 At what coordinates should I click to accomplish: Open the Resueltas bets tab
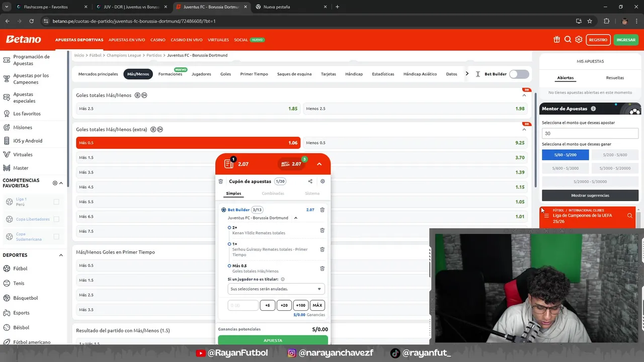click(x=615, y=78)
